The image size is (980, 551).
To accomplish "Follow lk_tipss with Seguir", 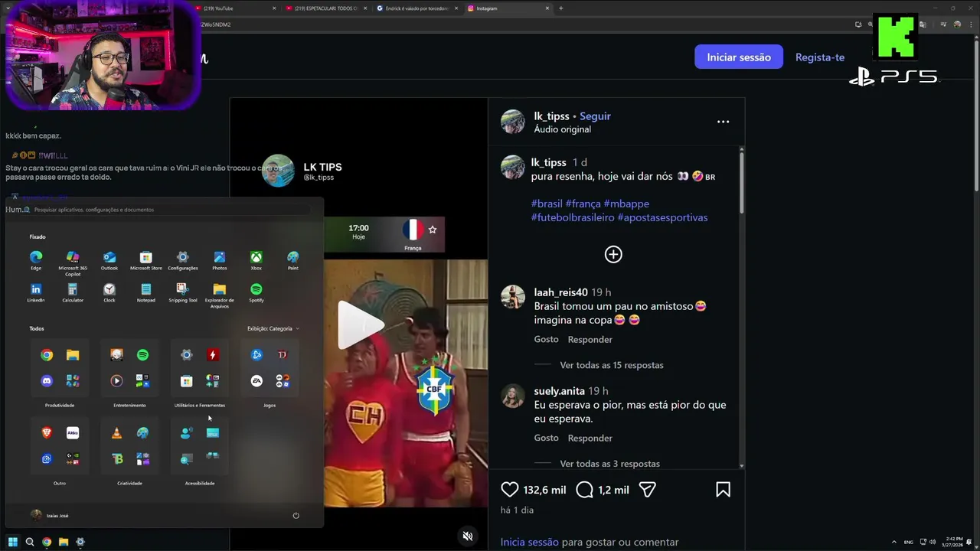I will tap(595, 116).
